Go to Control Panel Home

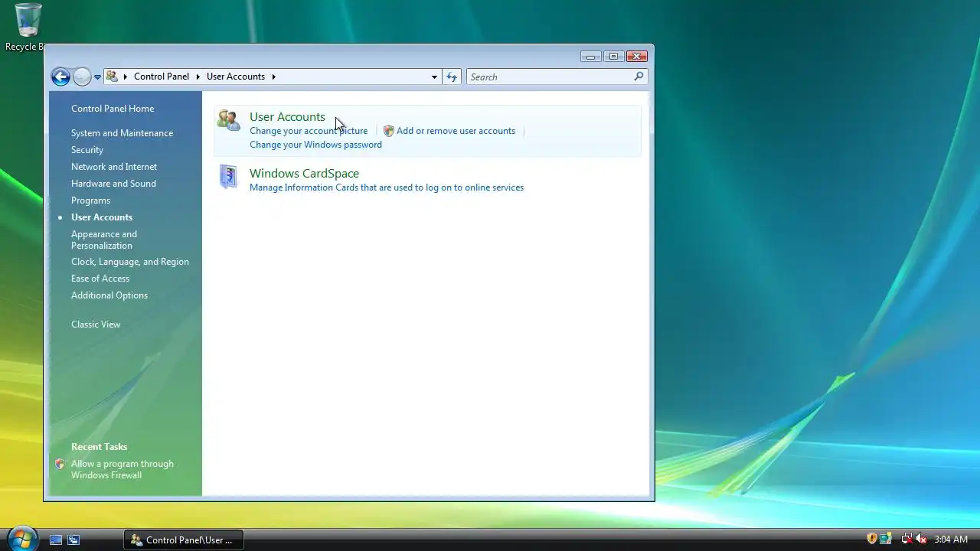point(113,109)
